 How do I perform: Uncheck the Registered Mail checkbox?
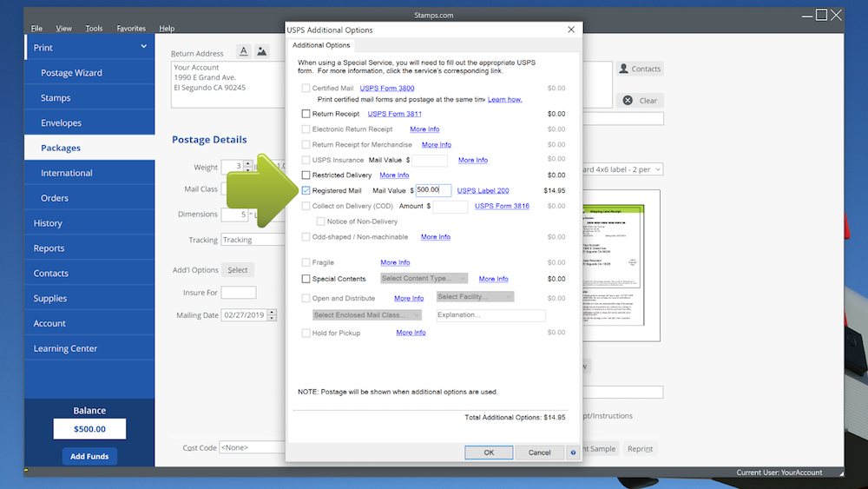(x=306, y=190)
